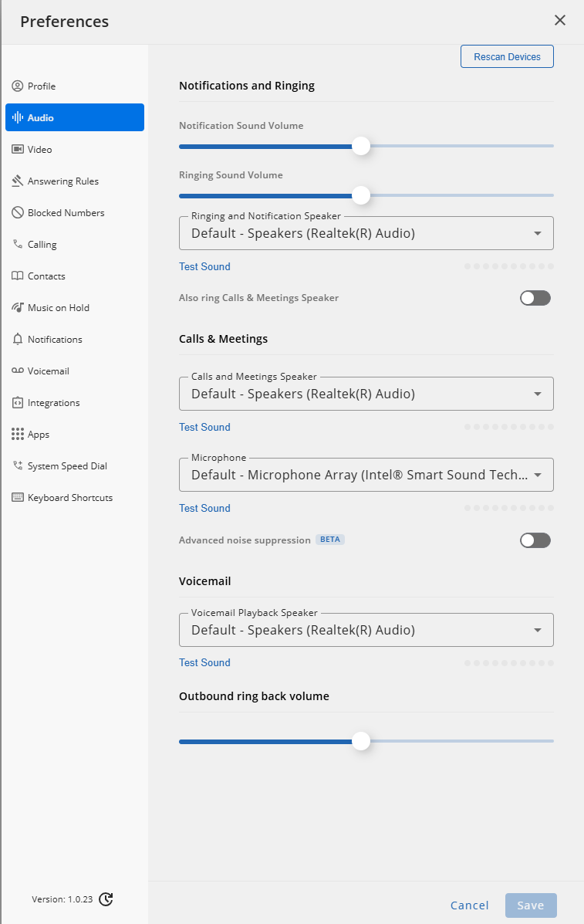The width and height of the screenshot is (584, 924).
Task: Switch to Video preferences
Action: click(75, 149)
